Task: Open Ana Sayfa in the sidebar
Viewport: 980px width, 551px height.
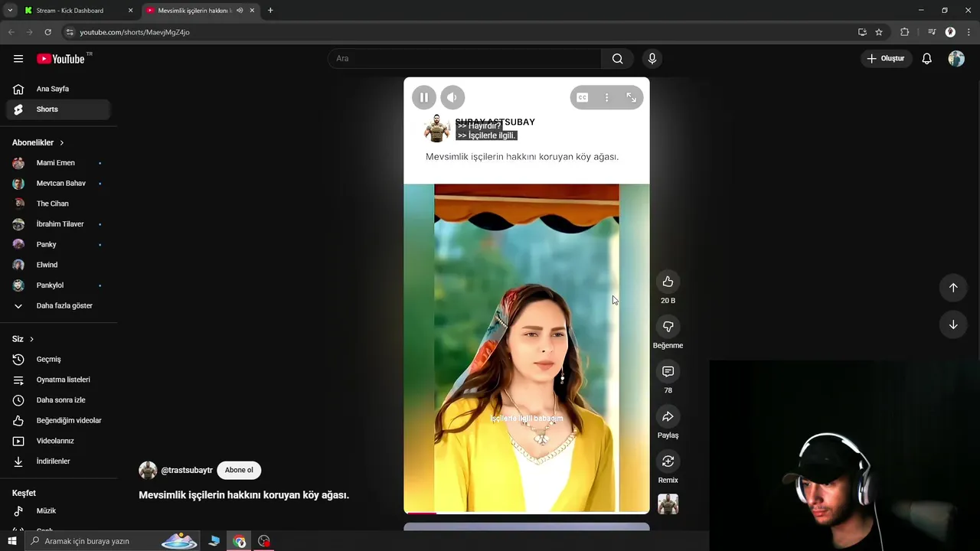Action: pos(59,89)
